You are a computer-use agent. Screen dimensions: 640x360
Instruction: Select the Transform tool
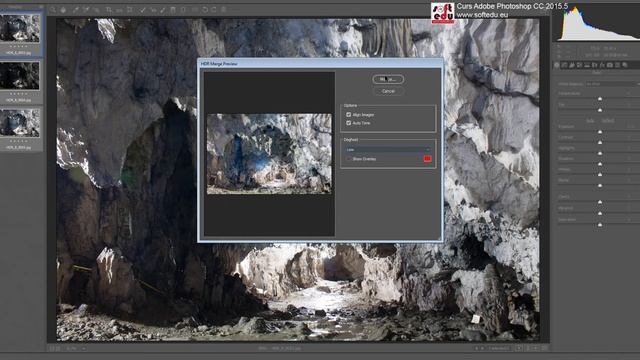point(130,10)
